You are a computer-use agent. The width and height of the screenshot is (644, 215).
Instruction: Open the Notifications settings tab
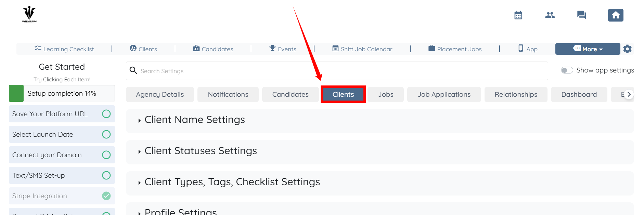click(x=228, y=94)
